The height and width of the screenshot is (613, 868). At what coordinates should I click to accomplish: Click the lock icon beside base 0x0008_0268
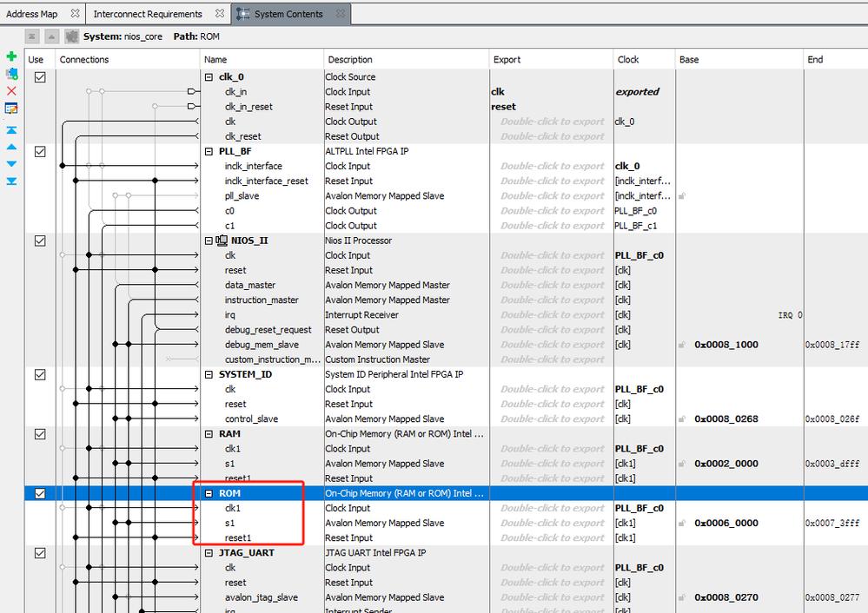pyautogui.click(x=682, y=419)
